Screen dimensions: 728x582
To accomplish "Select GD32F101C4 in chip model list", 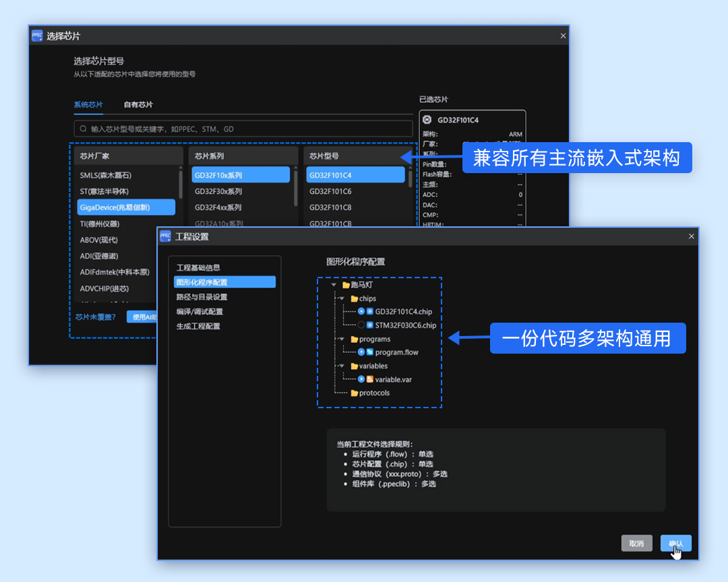I will [356, 175].
